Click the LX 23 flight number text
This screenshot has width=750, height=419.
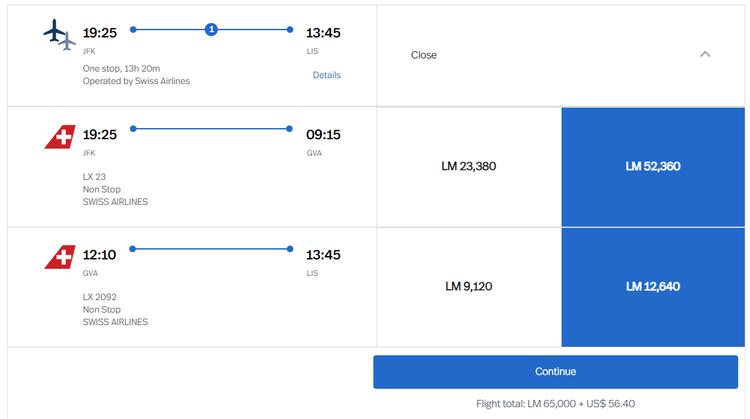[x=94, y=176]
